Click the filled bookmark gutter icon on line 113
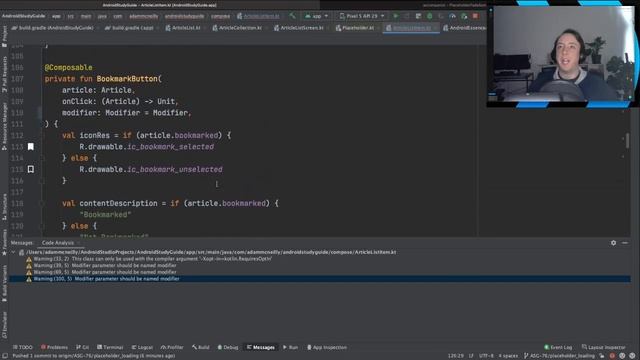 [31, 147]
